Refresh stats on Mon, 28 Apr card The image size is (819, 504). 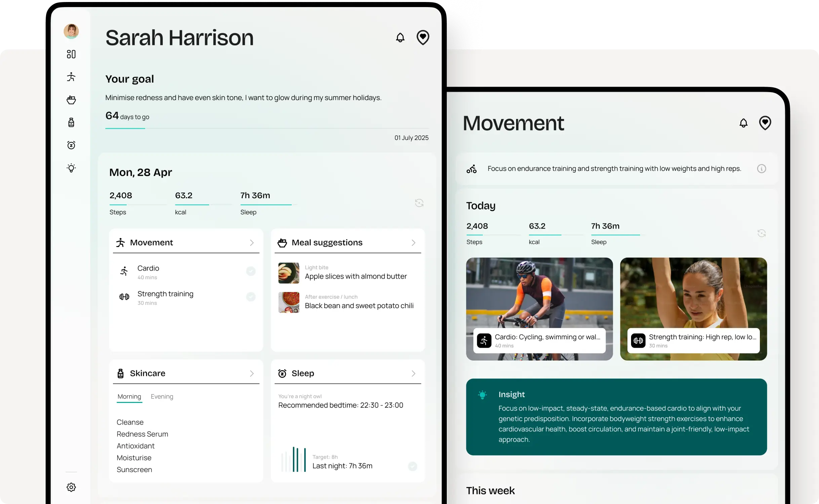419,203
